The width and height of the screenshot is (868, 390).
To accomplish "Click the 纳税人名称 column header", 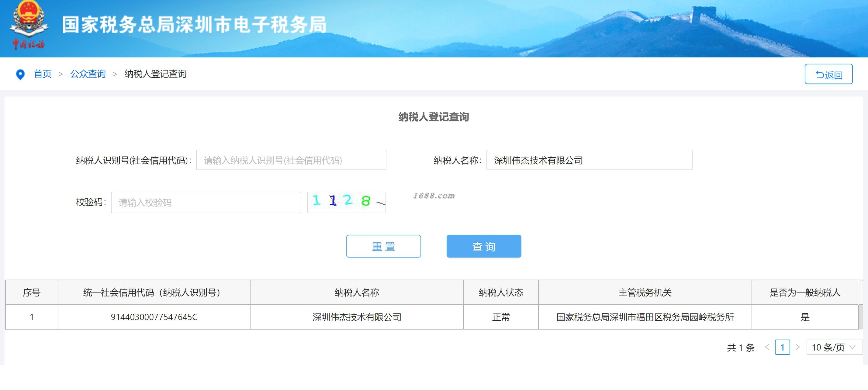I will [x=357, y=292].
